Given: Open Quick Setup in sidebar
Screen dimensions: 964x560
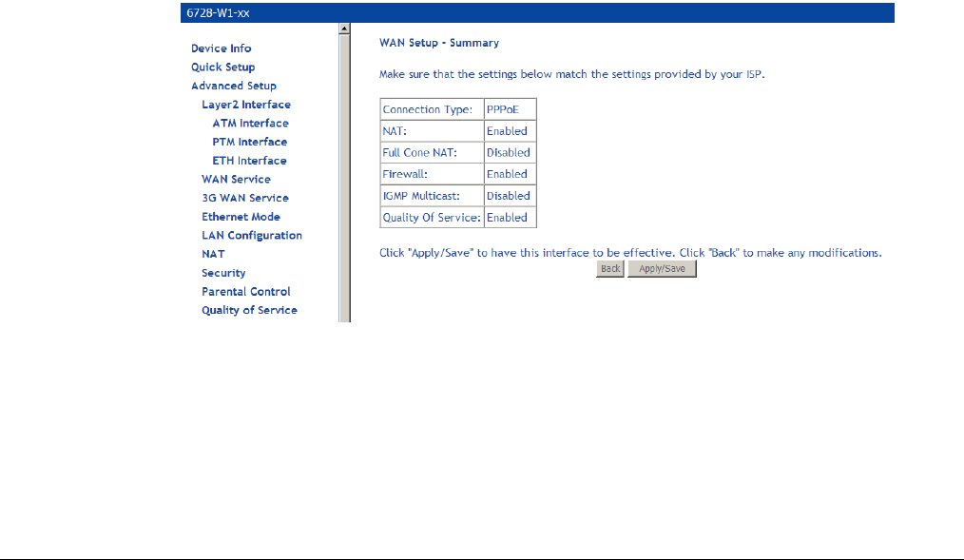Looking at the screenshot, I should (222, 67).
